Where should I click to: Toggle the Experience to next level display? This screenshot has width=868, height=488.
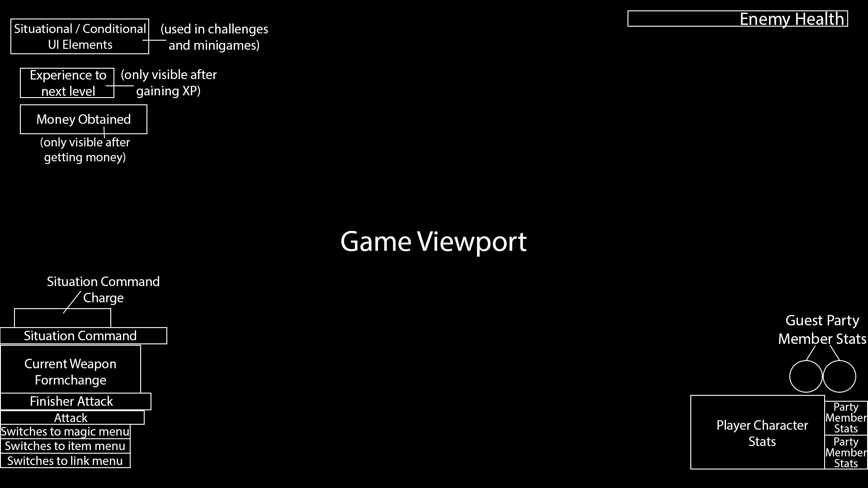[67, 82]
